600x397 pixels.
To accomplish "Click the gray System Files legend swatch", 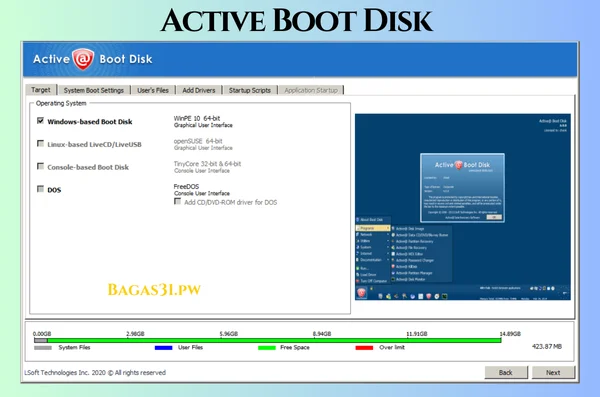I will (x=43, y=348).
